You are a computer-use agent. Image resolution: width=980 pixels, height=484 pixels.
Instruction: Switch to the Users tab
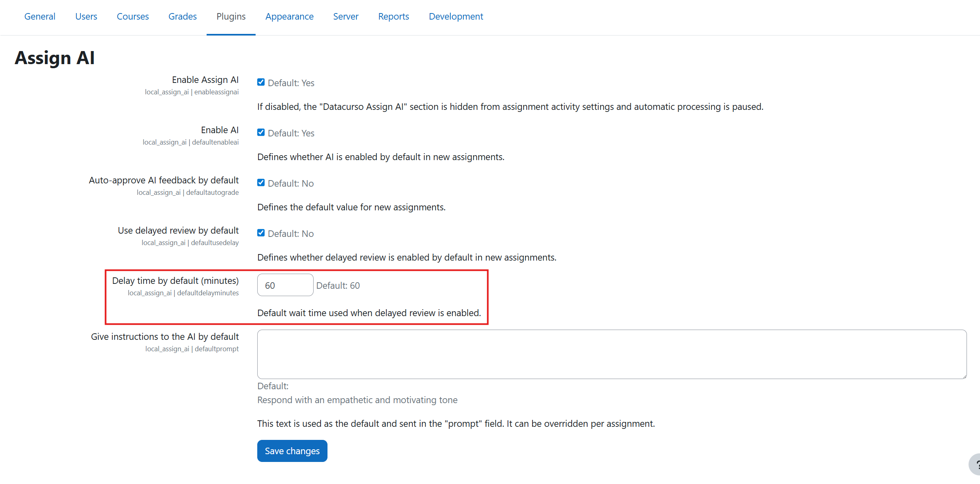86,16
